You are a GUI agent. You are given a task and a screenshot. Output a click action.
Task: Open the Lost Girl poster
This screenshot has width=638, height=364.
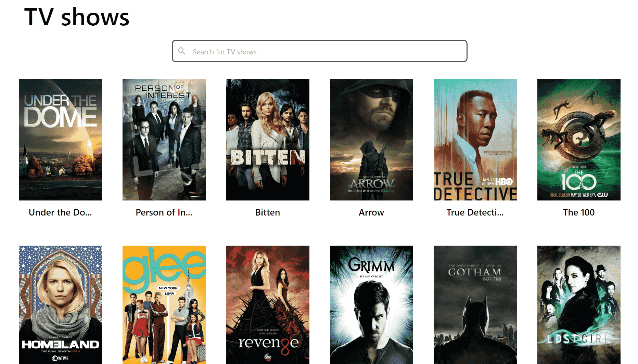pos(579,305)
